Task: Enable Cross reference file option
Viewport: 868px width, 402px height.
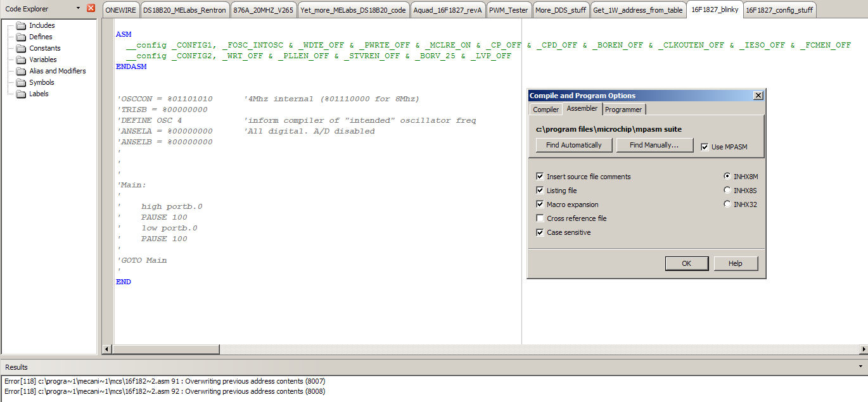Action: click(540, 218)
